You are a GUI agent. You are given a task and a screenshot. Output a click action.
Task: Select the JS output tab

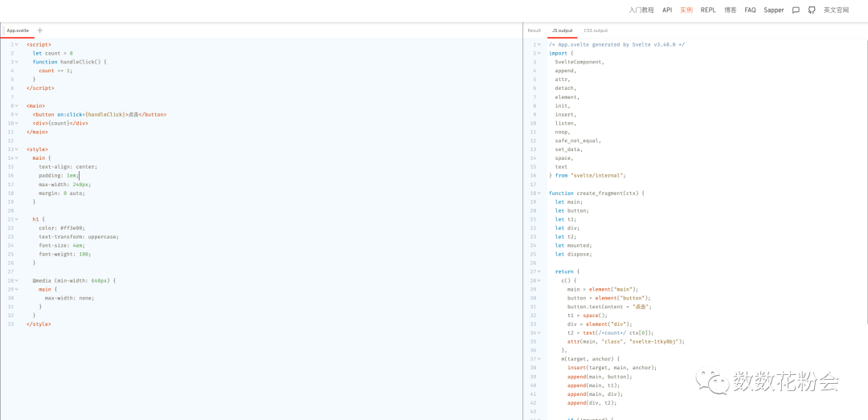563,31
